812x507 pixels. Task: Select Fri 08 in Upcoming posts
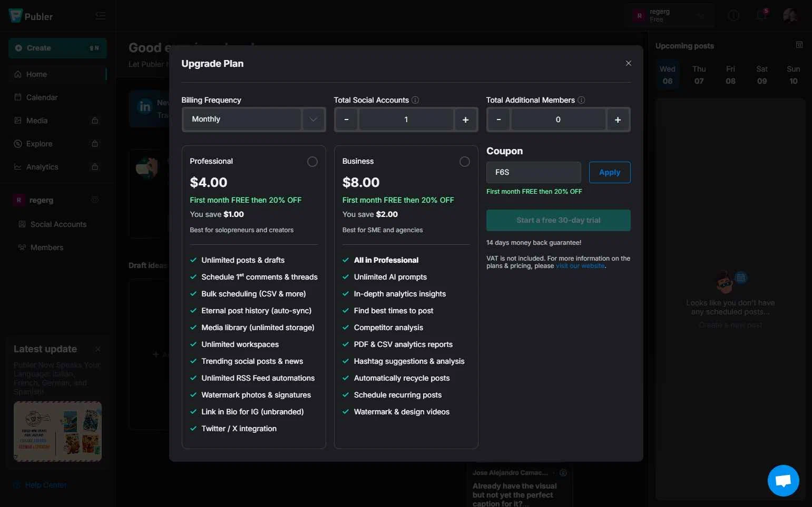730,75
